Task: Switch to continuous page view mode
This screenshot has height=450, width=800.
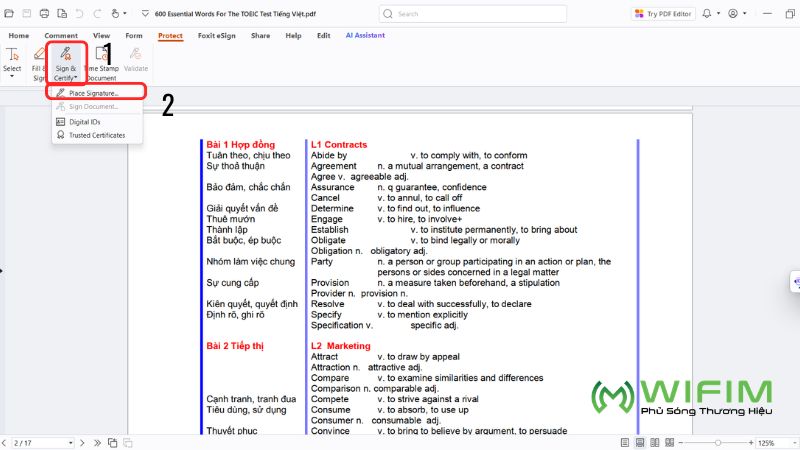Action: coord(640,442)
